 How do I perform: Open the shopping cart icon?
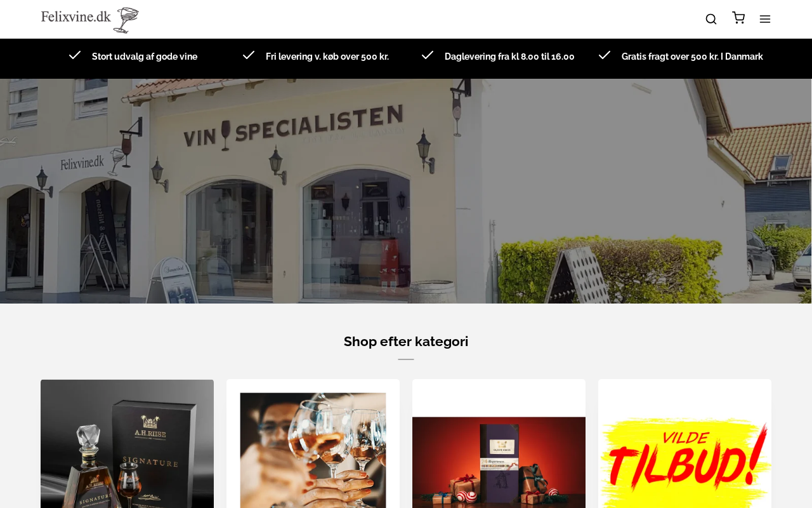738,18
